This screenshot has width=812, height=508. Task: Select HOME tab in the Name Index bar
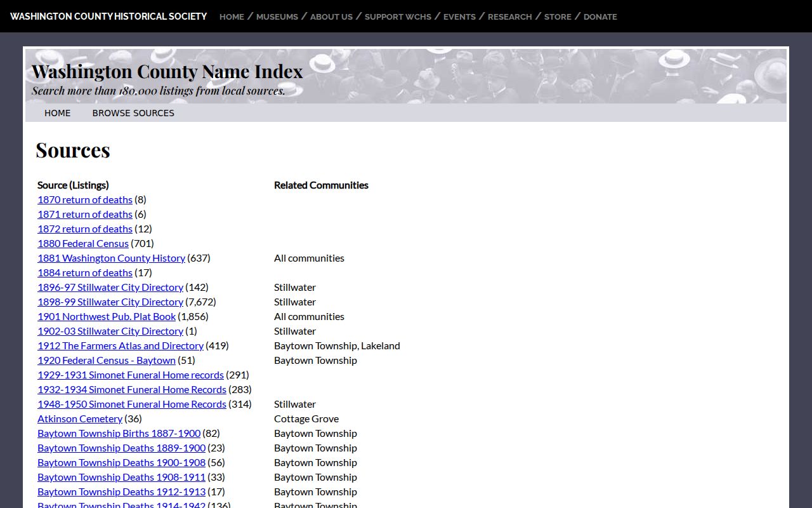click(57, 113)
